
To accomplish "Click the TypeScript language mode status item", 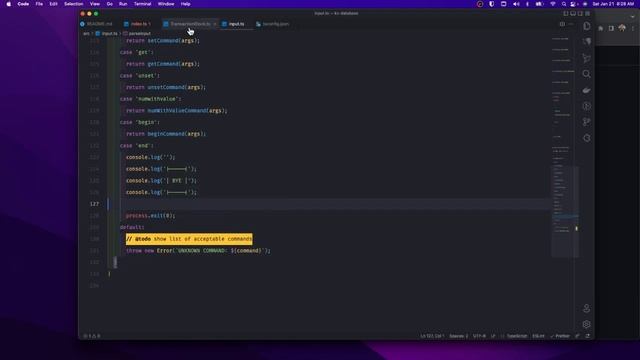I will tap(517, 336).
